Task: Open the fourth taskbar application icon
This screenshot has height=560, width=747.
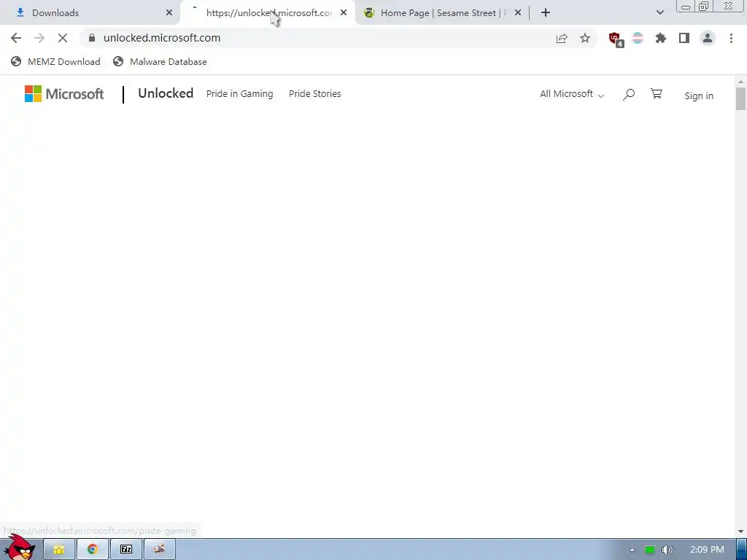Action: (x=159, y=550)
